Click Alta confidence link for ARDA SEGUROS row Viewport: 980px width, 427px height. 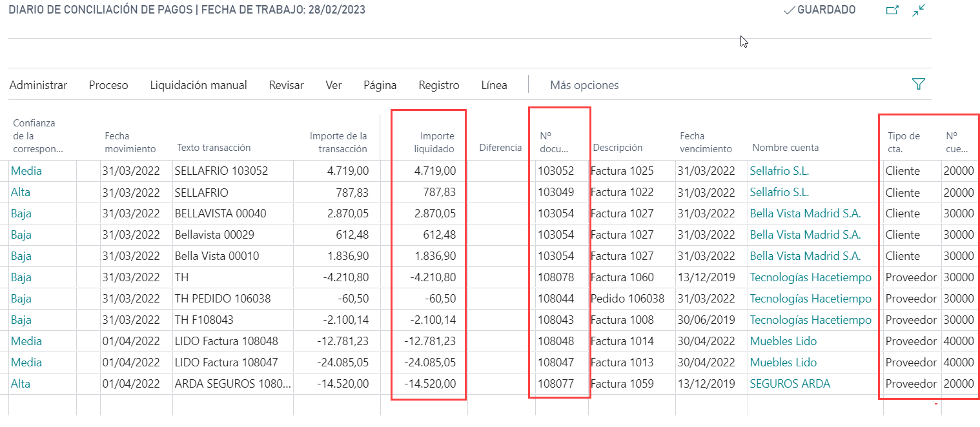[x=21, y=384]
